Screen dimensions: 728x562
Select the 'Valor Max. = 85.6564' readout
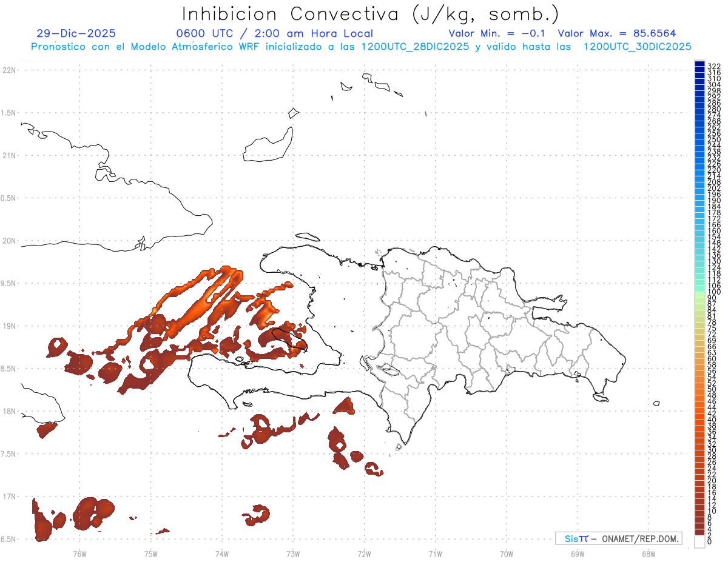[617, 33]
